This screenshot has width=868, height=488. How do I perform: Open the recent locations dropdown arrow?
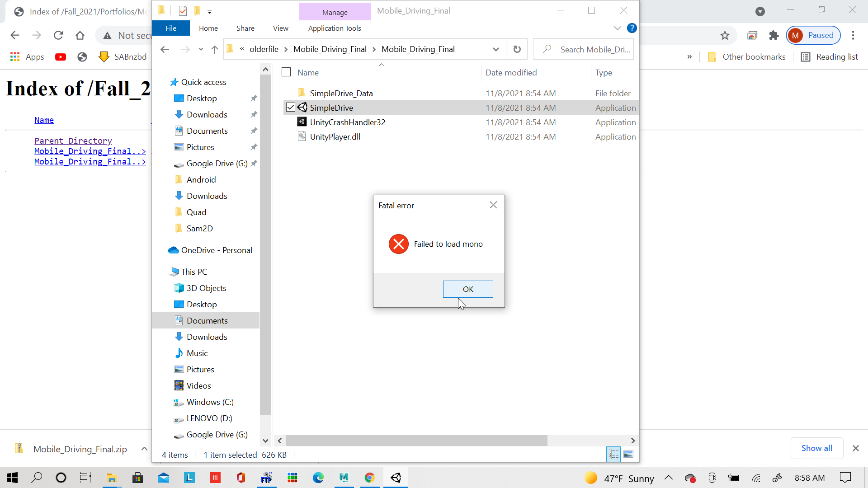pos(201,49)
